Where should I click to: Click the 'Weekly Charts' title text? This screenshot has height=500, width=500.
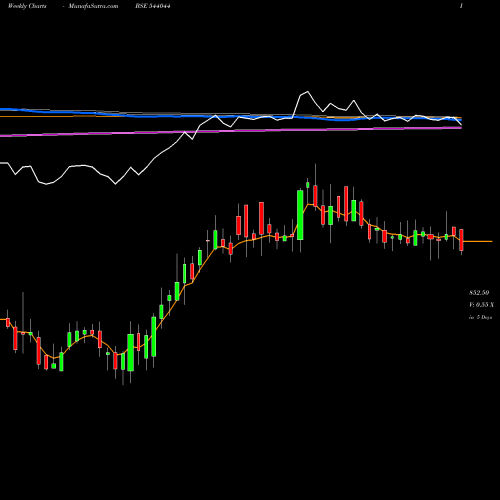tap(27, 6)
